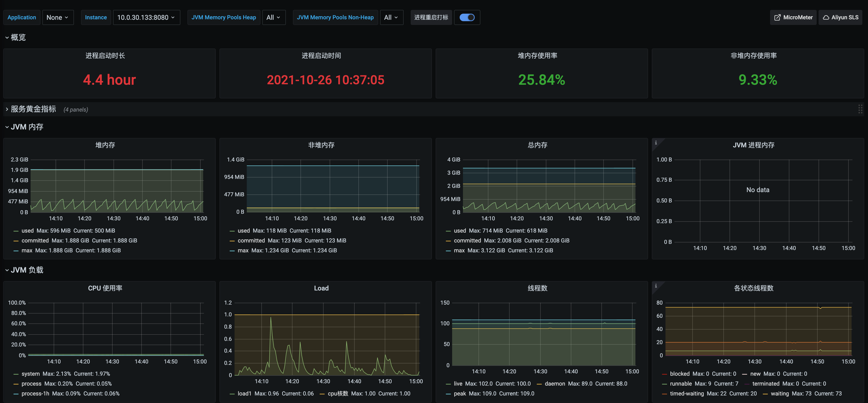
Task: Open the 10.0.30.133:8080 instance dropdown
Action: tap(146, 17)
